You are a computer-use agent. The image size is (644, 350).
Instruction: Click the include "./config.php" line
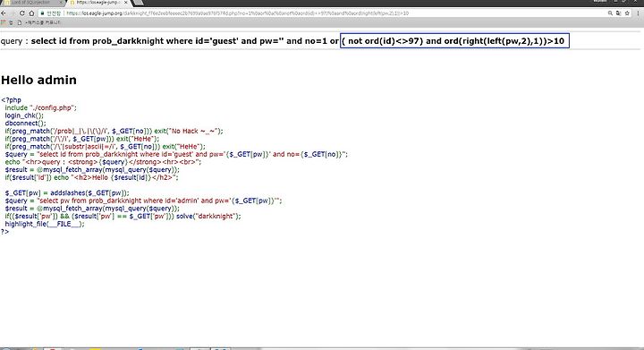[x=40, y=107]
